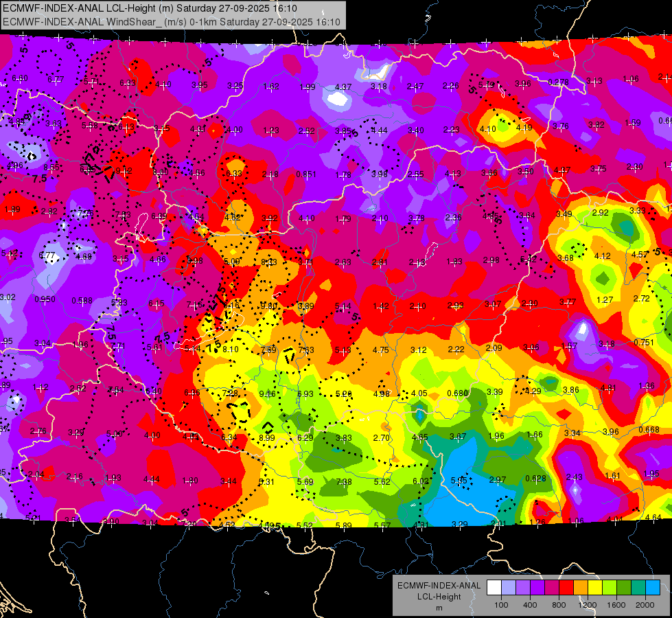The height and width of the screenshot is (618, 672).
Task: Click the legend label 2000
Action: (x=645, y=605)
